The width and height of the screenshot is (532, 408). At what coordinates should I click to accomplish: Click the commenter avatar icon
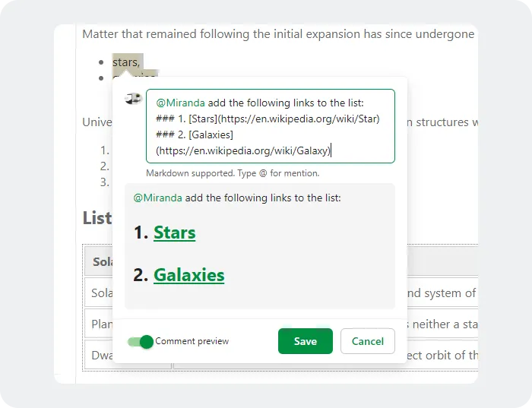pos(135,99)
